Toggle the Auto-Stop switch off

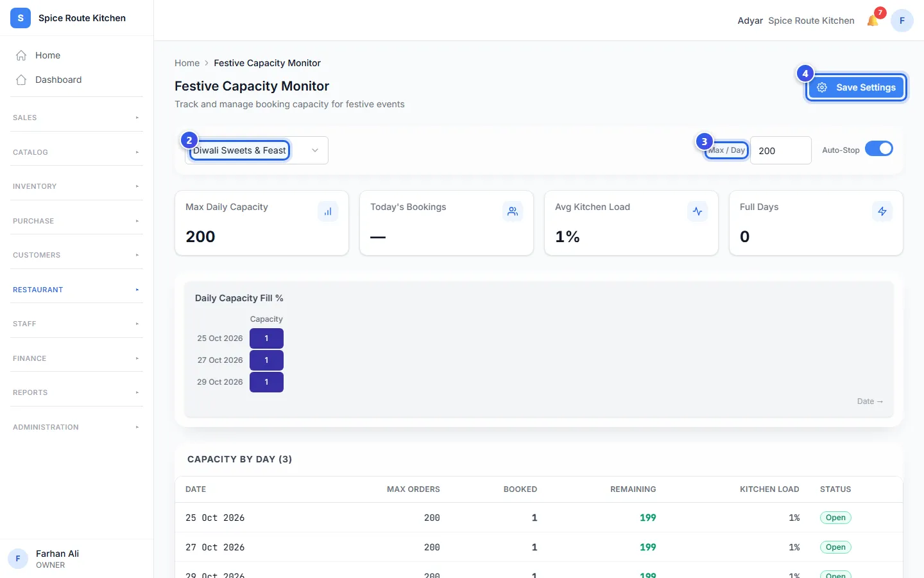coord(879,148)
